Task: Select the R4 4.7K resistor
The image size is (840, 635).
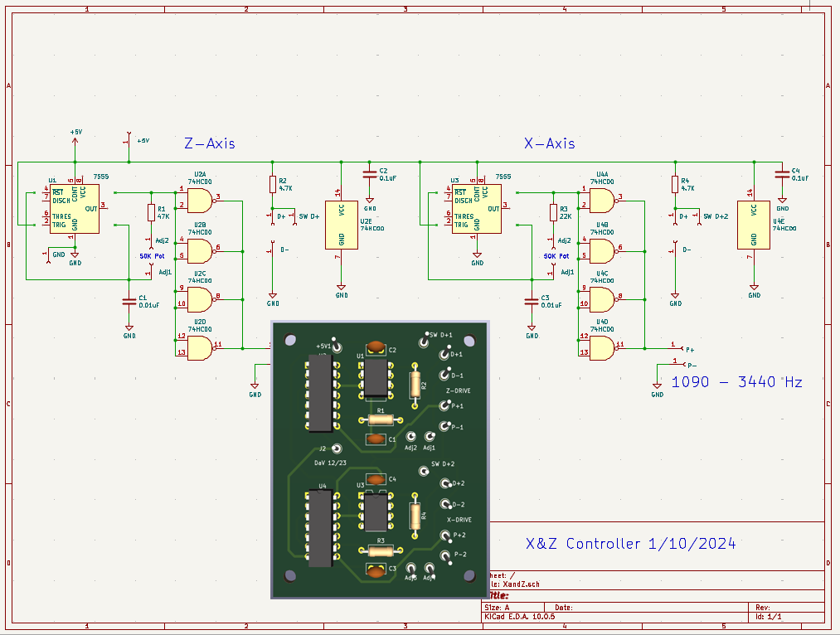Action: [x=675, y=185]
